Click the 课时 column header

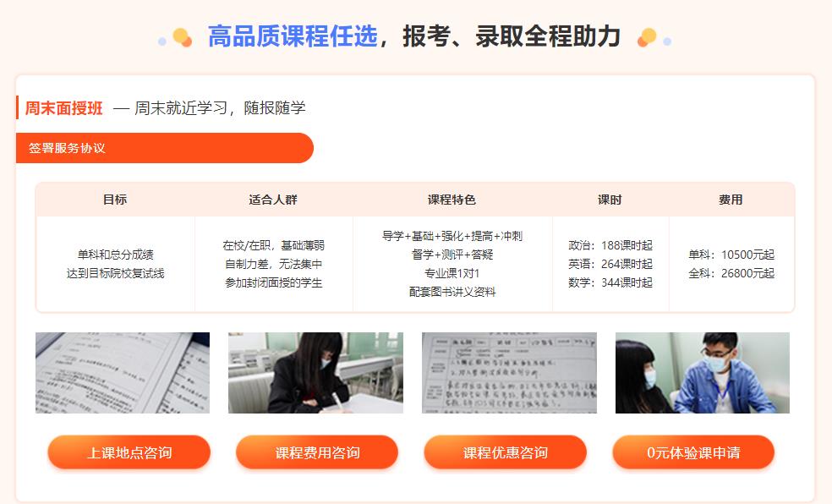pos(610,200)
